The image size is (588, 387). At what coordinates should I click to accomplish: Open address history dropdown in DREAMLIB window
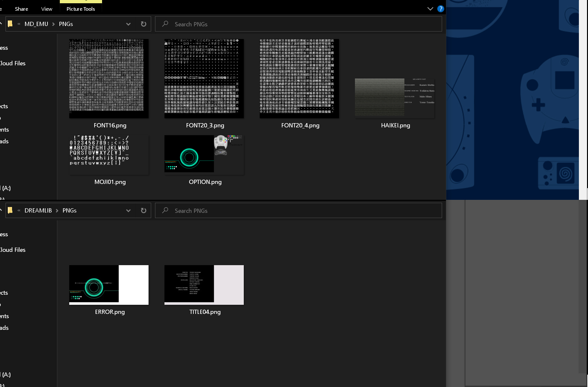tap(128, 211)
